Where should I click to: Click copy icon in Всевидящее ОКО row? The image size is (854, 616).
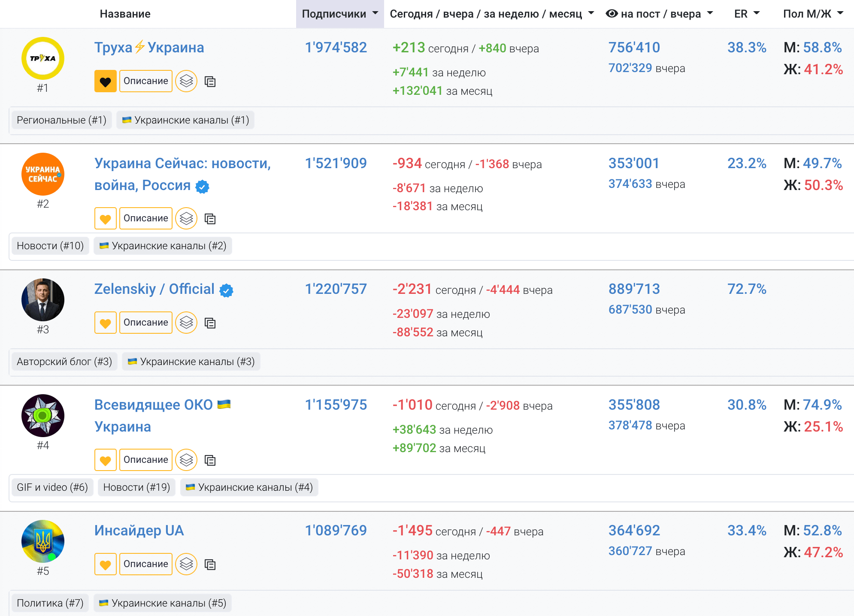coord(210,460)
